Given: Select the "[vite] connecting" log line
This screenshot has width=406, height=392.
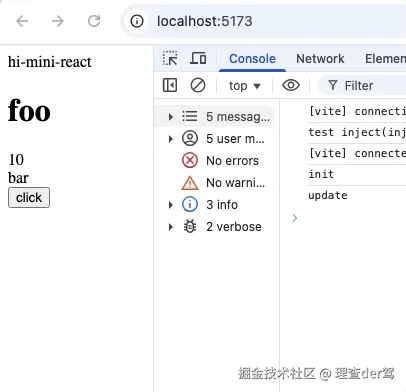Looking at the screenshot, I should [357, 111].
